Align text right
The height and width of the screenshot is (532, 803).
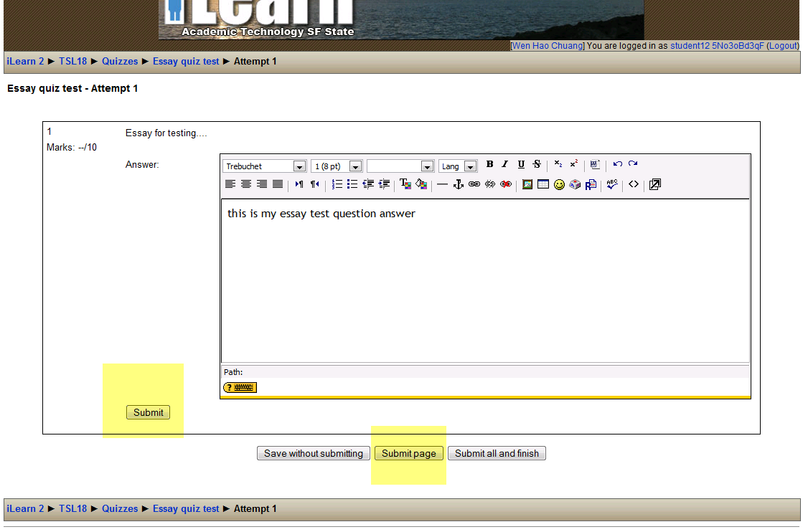tap(262, 184)
